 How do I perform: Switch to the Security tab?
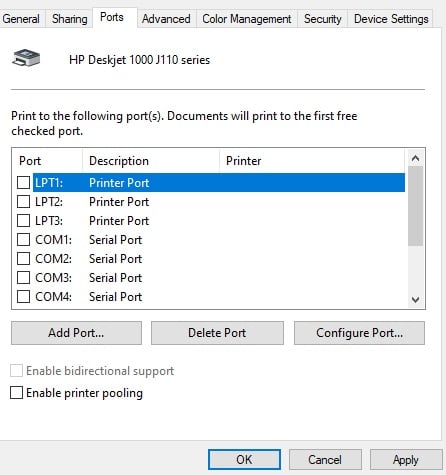[322, 19]
